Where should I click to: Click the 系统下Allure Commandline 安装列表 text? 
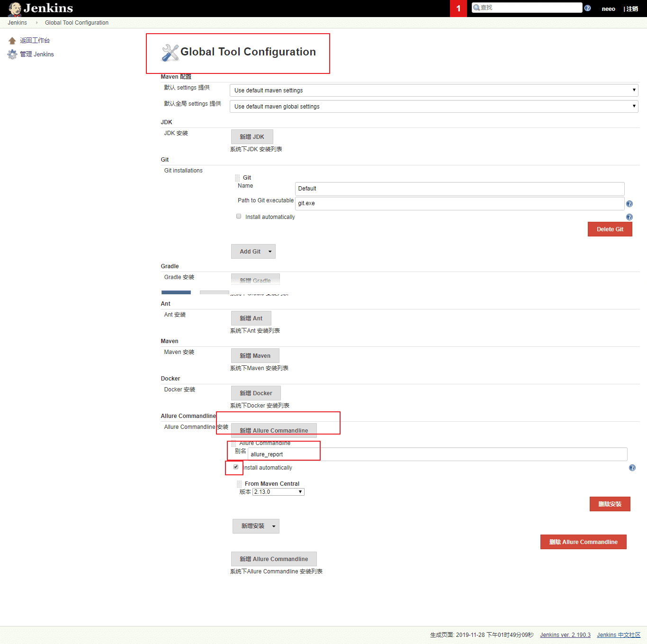(x=276, y=571)
